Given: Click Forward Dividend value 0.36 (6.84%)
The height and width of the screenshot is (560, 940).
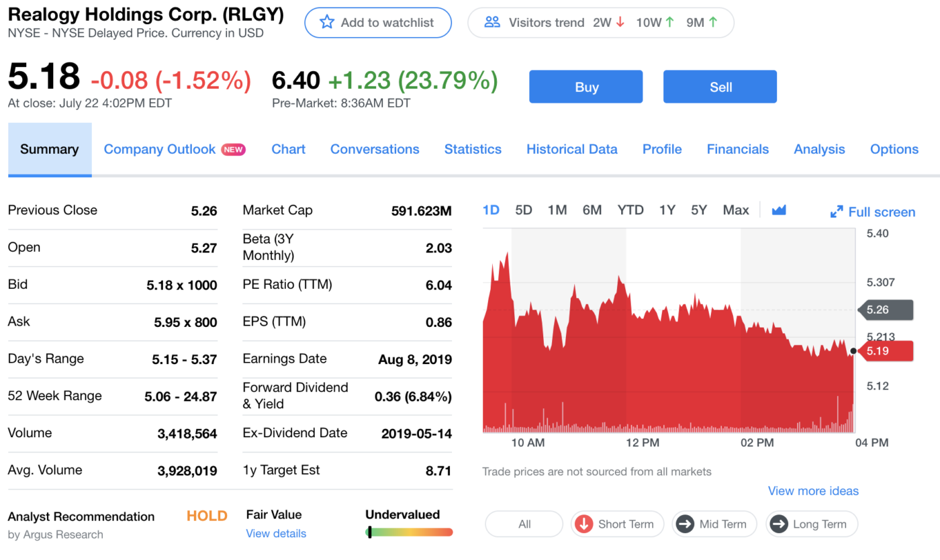Looking at the screenshot, I should (x=413, y=397).
